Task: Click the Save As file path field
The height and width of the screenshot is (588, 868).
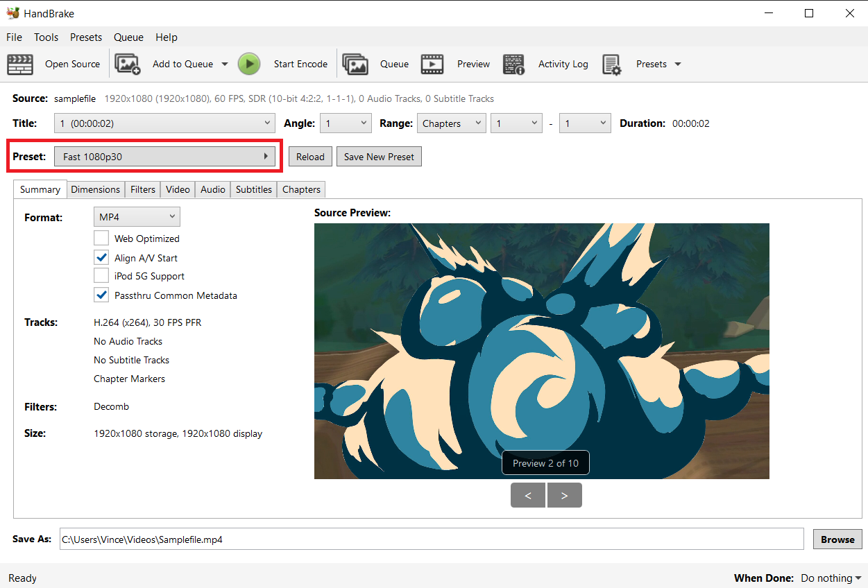Action: pyautogui.click(x=430, y=539)
